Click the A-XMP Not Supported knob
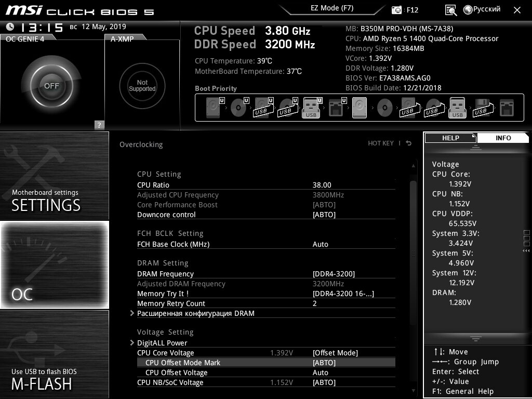The image size is (532, 399). click(142, 86)
